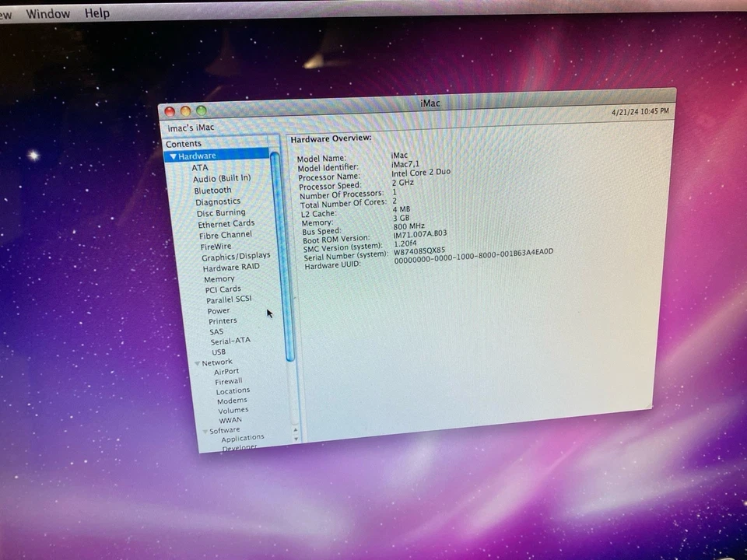Viewport: 747px width, 560px height.
Task: Open the Audio (Built In) hardware report
Action: (x=222, y=178)
